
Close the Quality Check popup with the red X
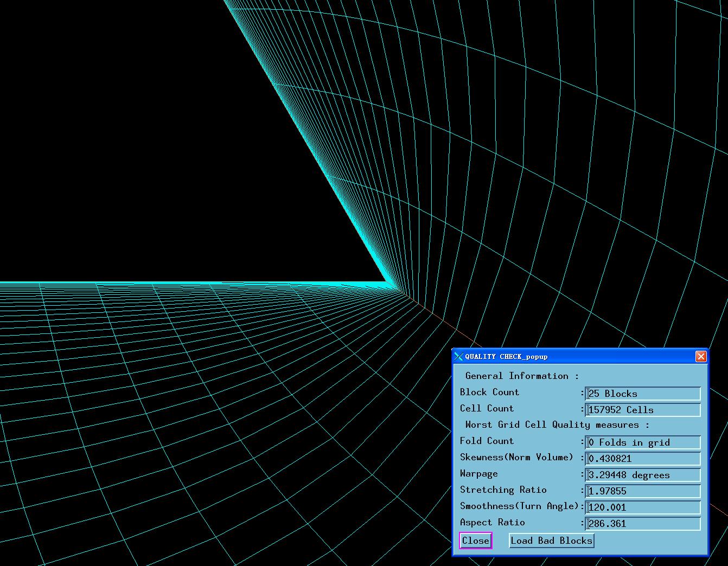pos(701,356)
